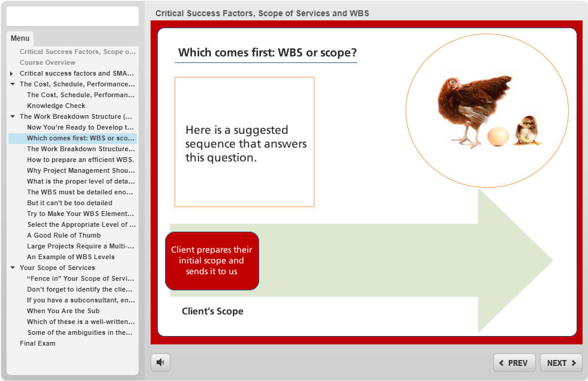Screen dimensions: 588x381
Task: Open Select the Appropriate Level of … slide
Action: coord(82,224)
